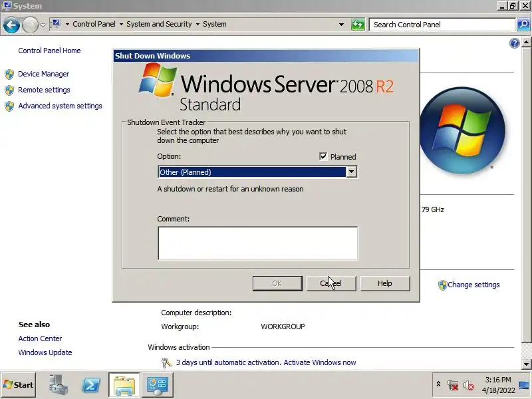Select Control Panel in breadcrumb

tap(94, 24)
